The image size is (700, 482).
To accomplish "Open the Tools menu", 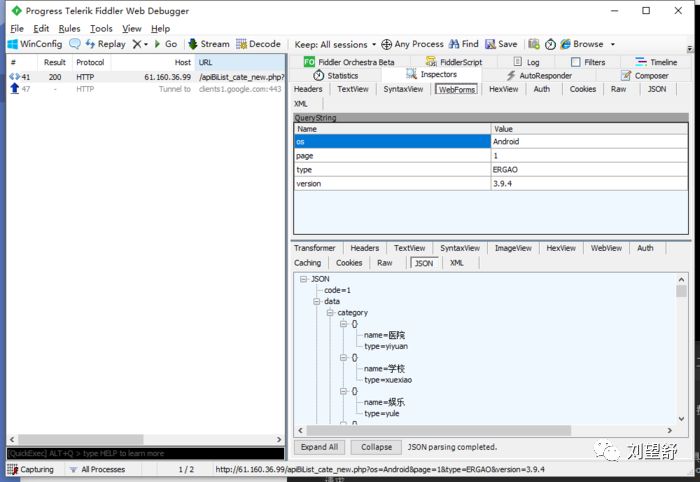I will coord(101,29).
